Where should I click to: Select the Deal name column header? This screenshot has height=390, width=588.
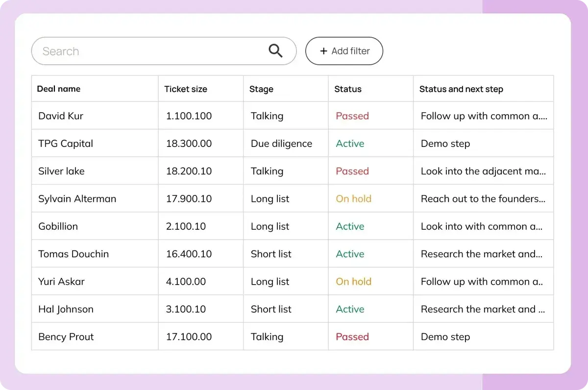(59, 89)
